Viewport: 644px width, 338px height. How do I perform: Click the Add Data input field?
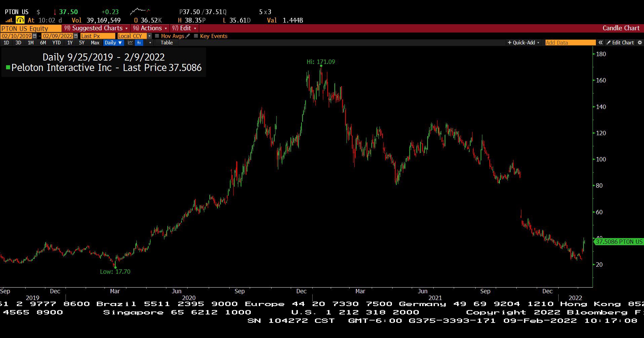pyautogui.click(x=570, y=43)
